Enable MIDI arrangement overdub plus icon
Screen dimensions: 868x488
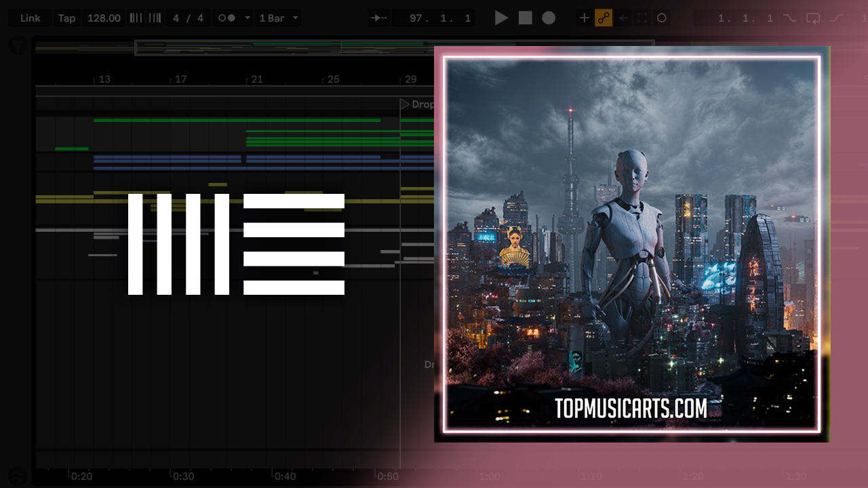pyautogui.click(x=584, y=18)
